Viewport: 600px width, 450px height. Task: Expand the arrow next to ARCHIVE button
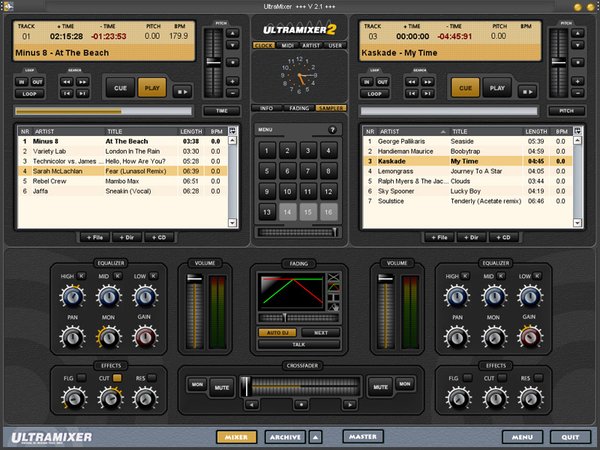(315, 437)
